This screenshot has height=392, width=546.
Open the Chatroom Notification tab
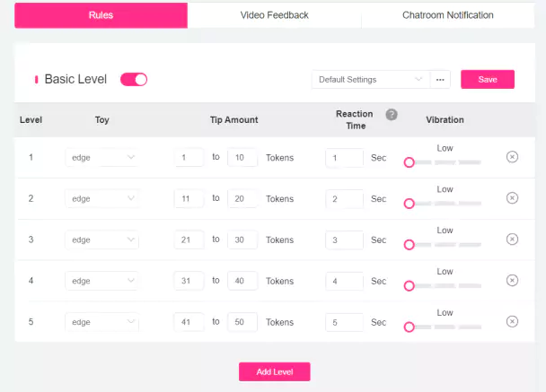(x=448, y=15)
